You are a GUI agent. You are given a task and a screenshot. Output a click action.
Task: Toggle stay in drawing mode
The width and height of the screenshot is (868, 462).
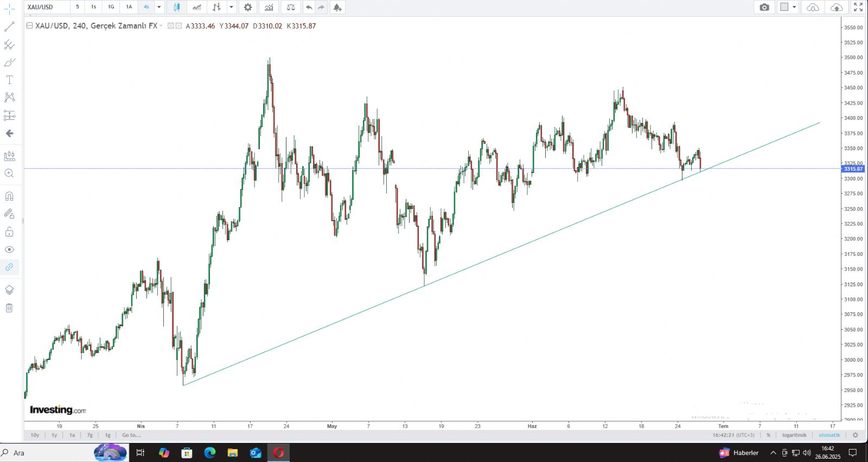9,214
